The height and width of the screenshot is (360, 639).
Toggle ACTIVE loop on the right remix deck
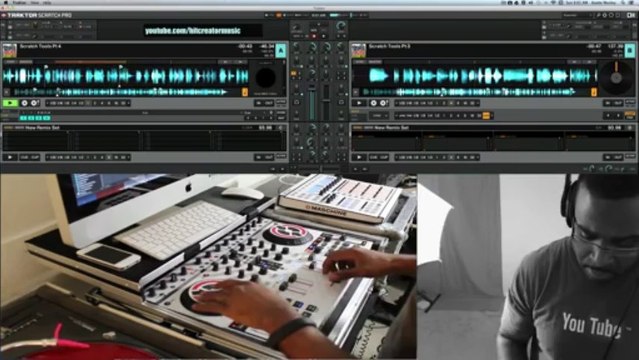(x=630, y=156)
